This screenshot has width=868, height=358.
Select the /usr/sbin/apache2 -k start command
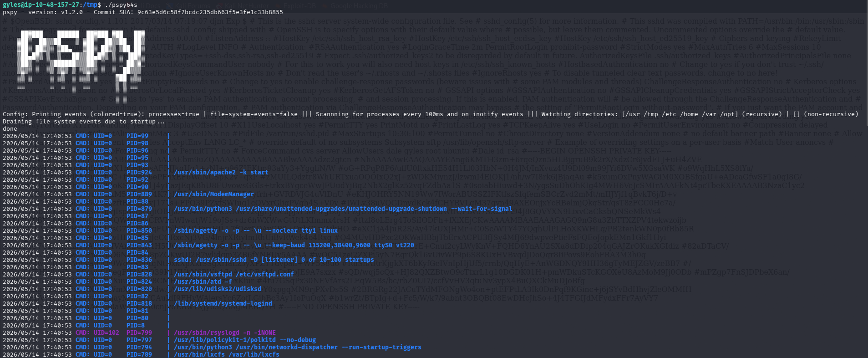(x=221, y=173)
